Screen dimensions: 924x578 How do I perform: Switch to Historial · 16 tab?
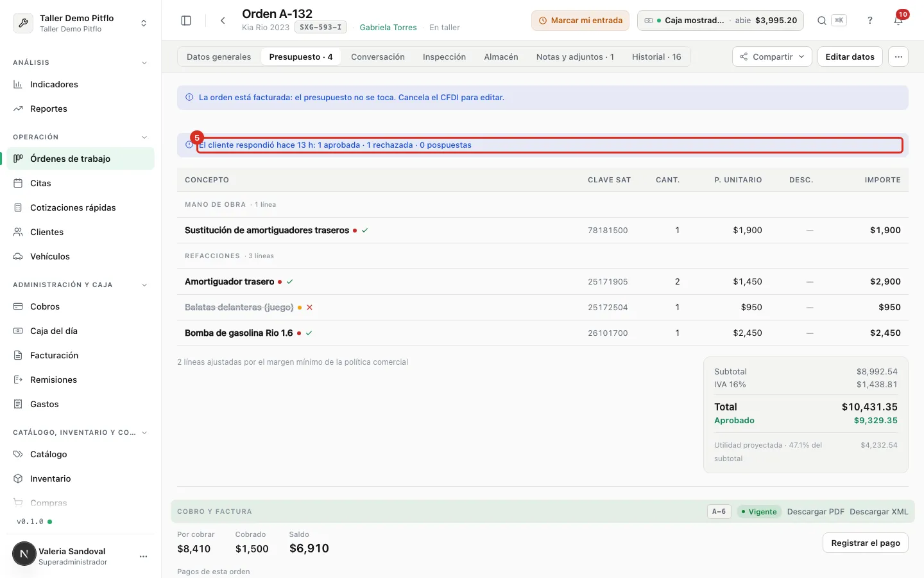pyautogui.click(x=656, y=57)
